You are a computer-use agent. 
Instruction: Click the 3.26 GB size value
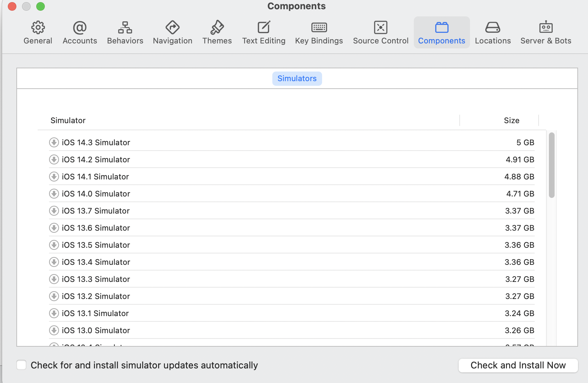pos(520,330)
